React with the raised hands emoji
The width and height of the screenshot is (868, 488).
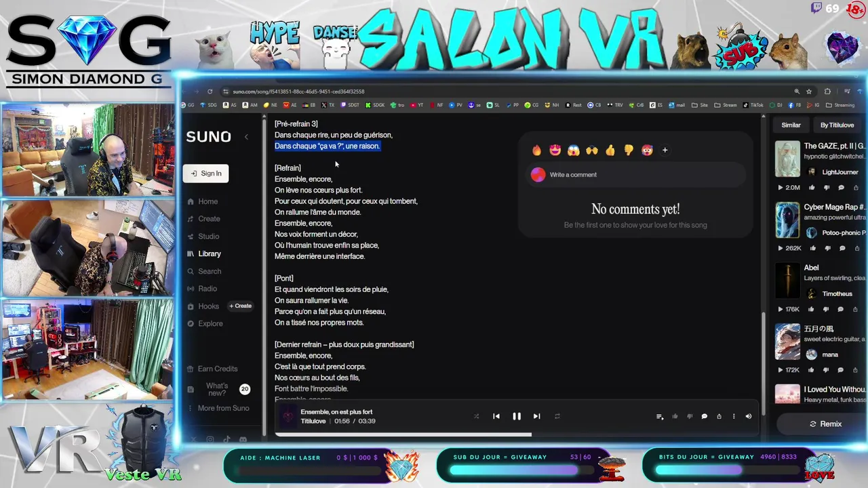pyautogui.click(x=592, y=150)
